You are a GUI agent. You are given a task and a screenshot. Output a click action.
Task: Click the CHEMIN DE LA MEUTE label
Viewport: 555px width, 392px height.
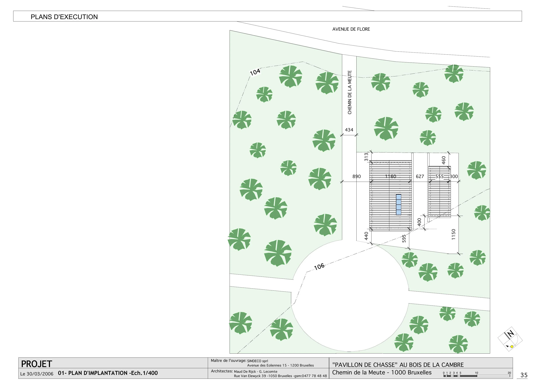350,92
